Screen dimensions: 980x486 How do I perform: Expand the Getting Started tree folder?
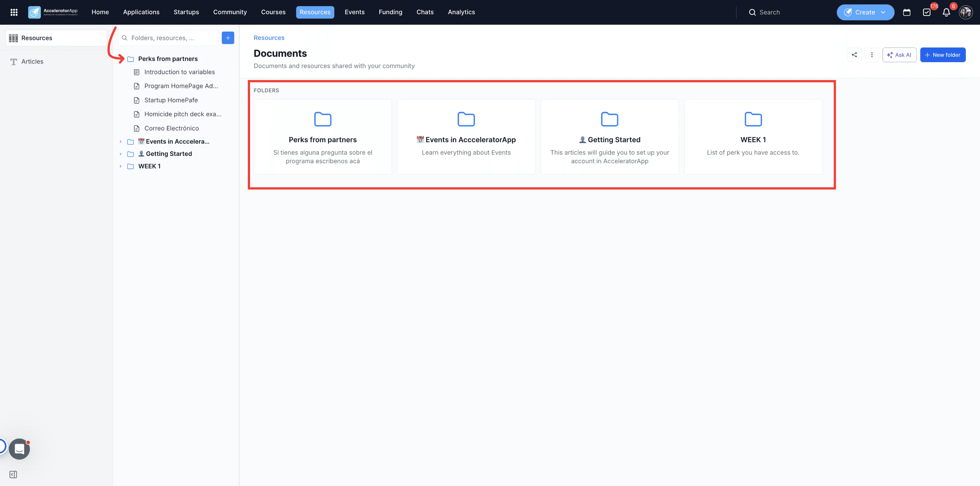pos(121,154)
